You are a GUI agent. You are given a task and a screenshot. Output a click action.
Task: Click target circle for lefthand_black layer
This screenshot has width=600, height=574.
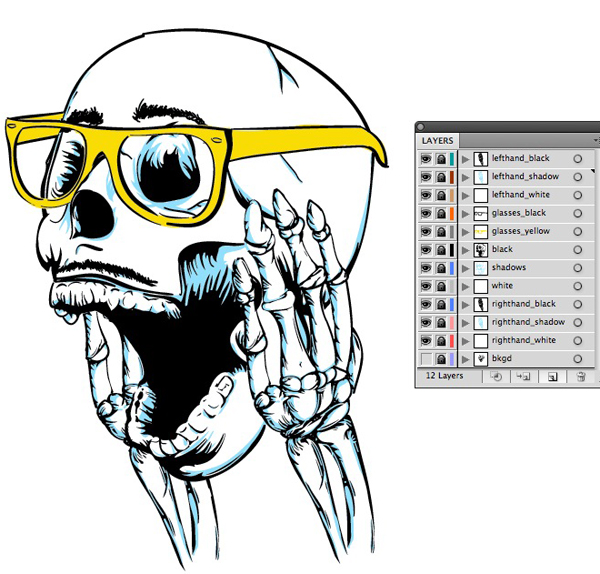pos(578,158)
